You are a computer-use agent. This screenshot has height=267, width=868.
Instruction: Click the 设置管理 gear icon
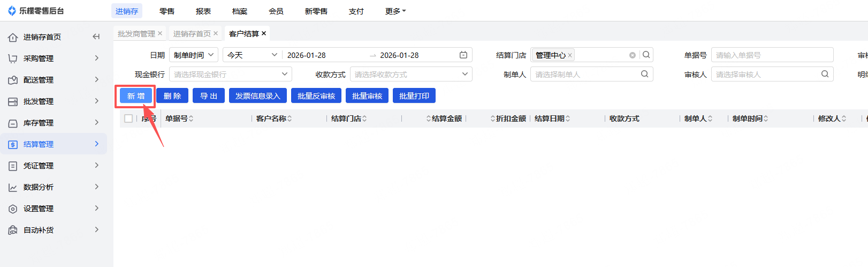point(13,209)
